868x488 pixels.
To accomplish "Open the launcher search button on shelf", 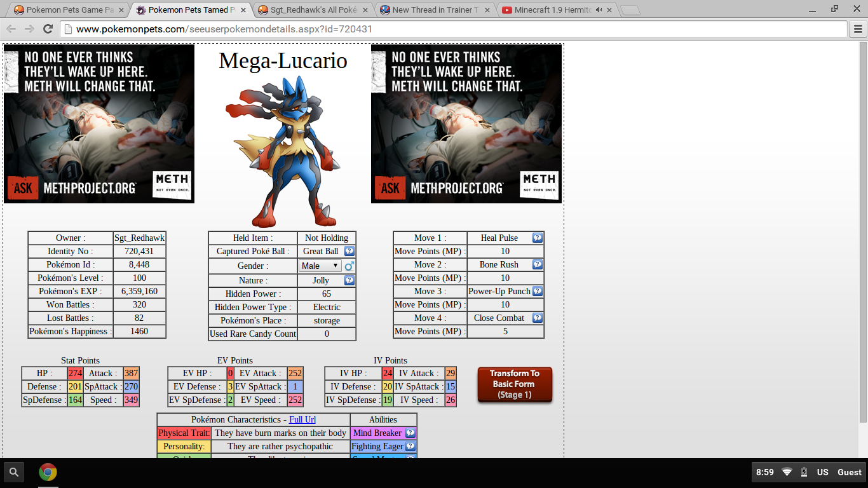I will [x=14, y=472].
